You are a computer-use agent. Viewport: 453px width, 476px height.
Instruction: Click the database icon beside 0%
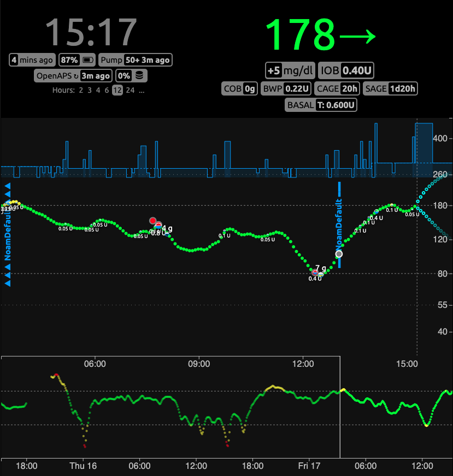pos(140,76)
